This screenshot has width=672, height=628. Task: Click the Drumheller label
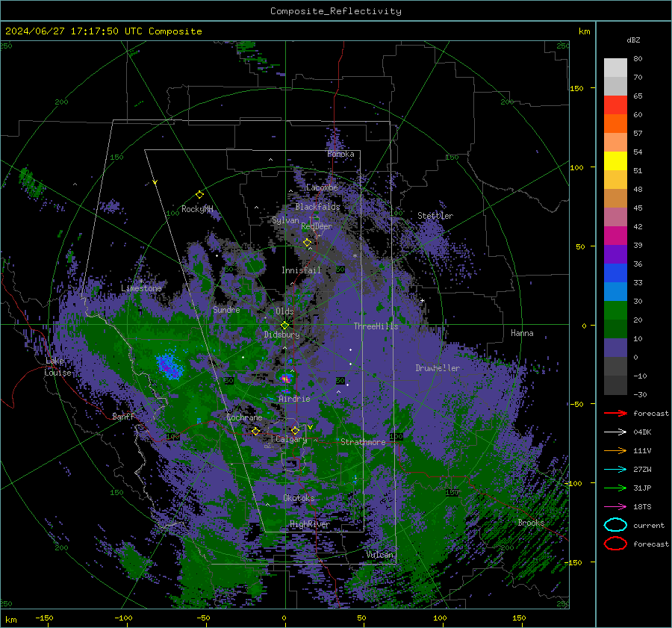(438, 368)
